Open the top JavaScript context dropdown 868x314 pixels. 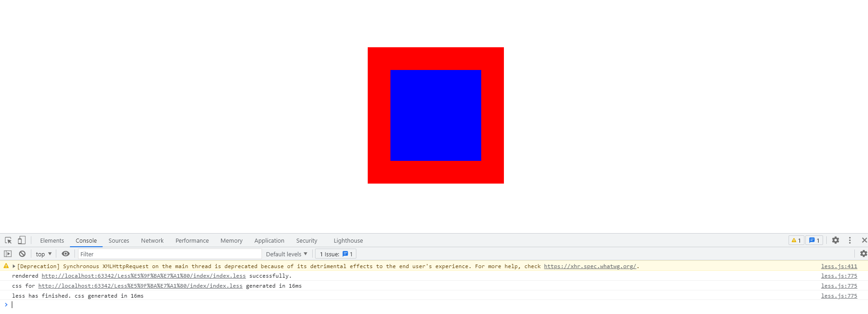pos(44,254)
